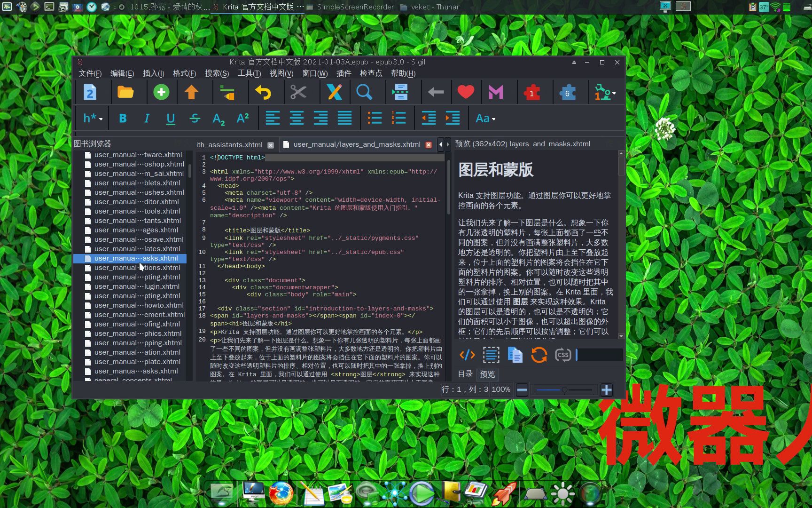
Task: Click the New file icon in toolbar
Action: pos(90,92)
